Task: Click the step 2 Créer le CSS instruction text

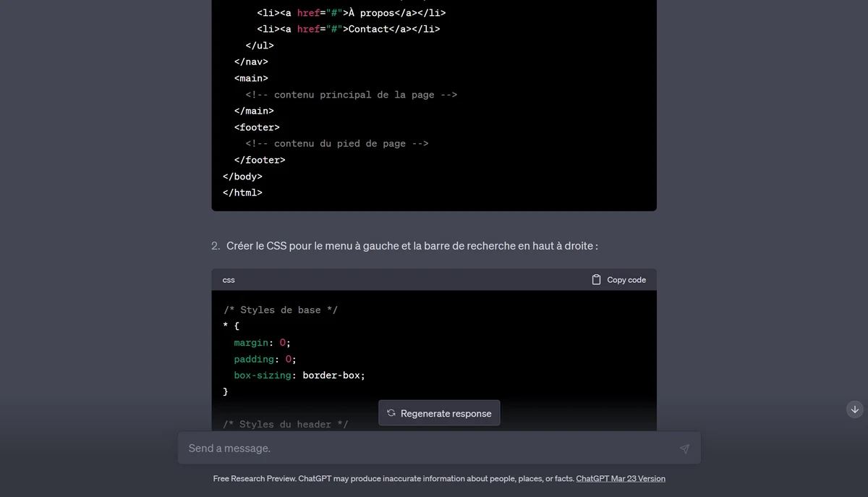Action: [x=412, y=246]
